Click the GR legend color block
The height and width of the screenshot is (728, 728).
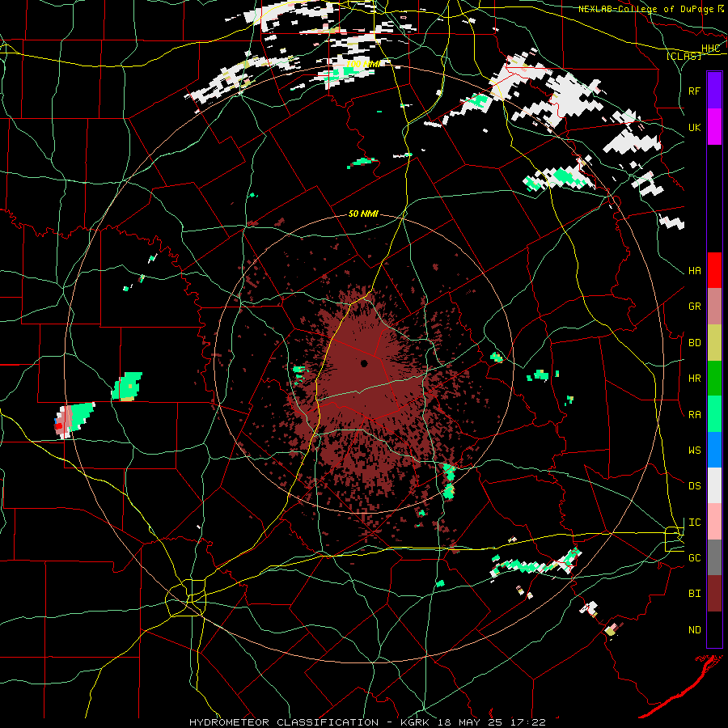click(714, 306)
